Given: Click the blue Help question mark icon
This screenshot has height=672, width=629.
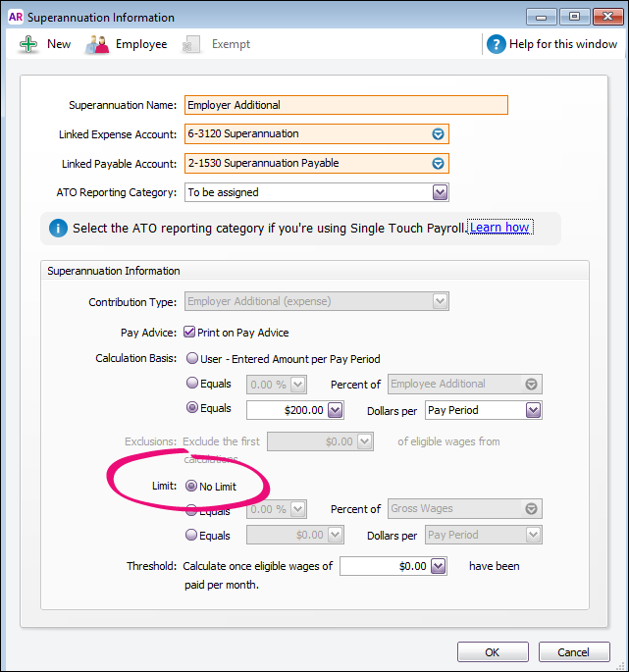Looking at the screenshot, I should (x=497, y=44).
